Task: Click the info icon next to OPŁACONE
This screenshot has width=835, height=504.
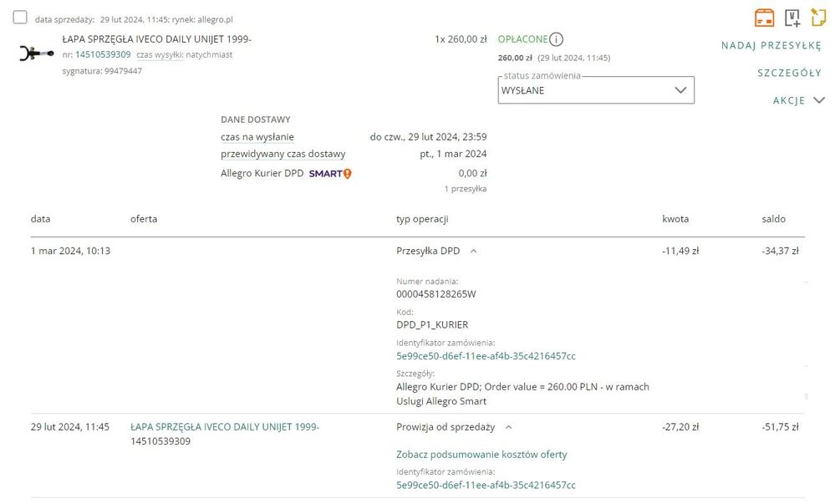Action: 557,38
